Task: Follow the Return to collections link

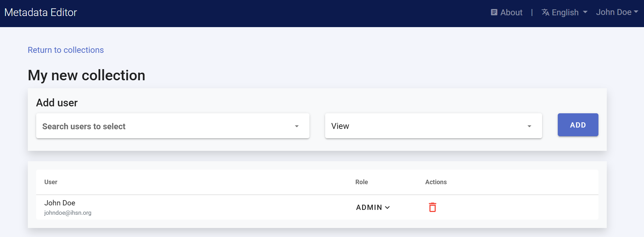Action: [66, 50]
